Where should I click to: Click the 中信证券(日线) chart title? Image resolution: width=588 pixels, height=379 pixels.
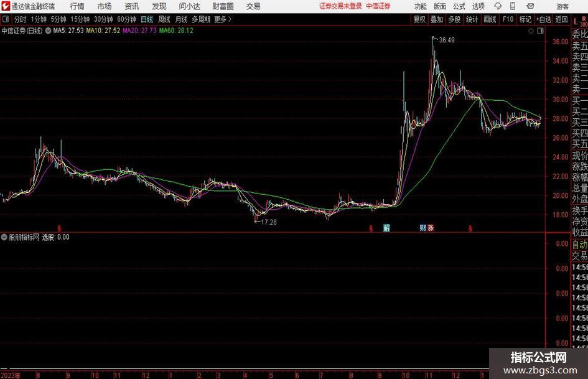(22, 30)
